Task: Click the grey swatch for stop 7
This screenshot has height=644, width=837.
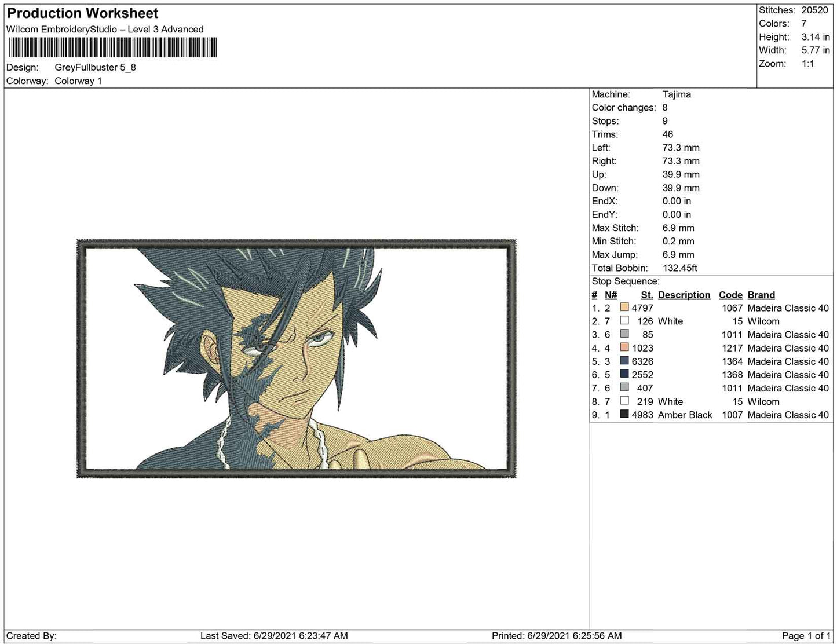Action: [x=624, y=387]
